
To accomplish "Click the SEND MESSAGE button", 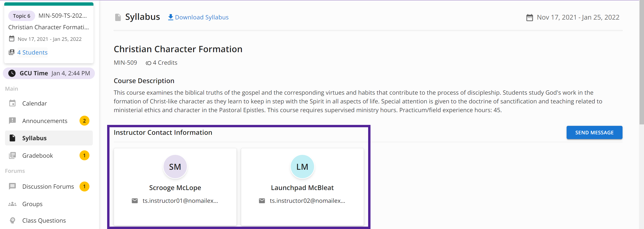I will [x=594, y=132].
